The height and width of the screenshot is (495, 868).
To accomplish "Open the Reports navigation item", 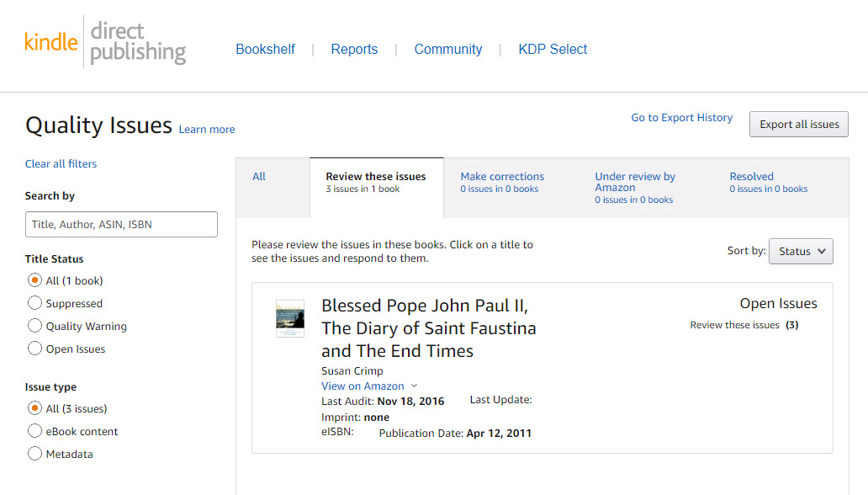I will (354, 50).
